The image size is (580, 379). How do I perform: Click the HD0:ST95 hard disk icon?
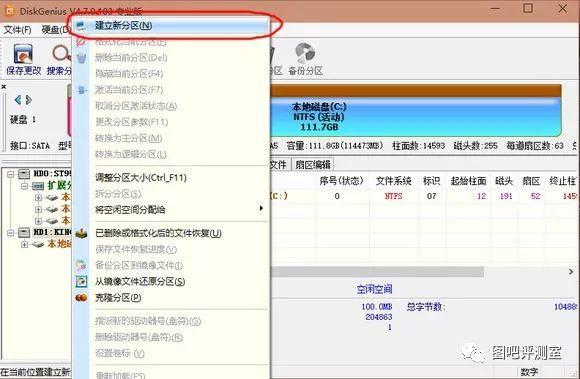tap(24, 174)
